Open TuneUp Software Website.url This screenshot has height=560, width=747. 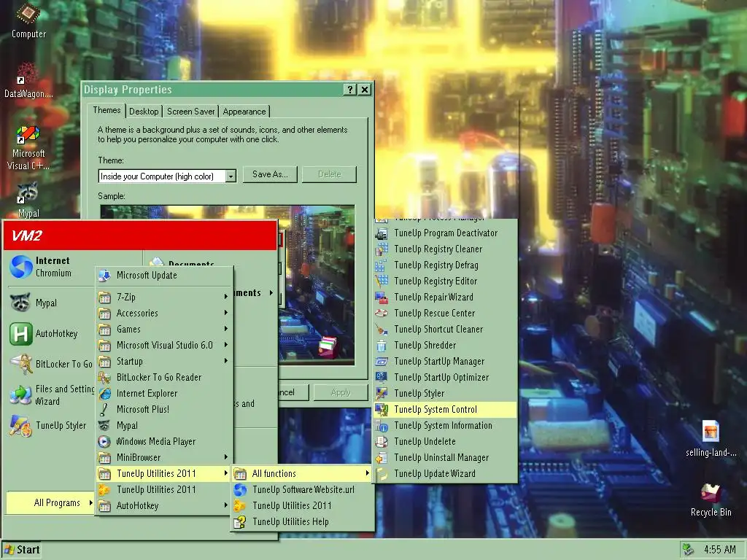pos(302,489)
